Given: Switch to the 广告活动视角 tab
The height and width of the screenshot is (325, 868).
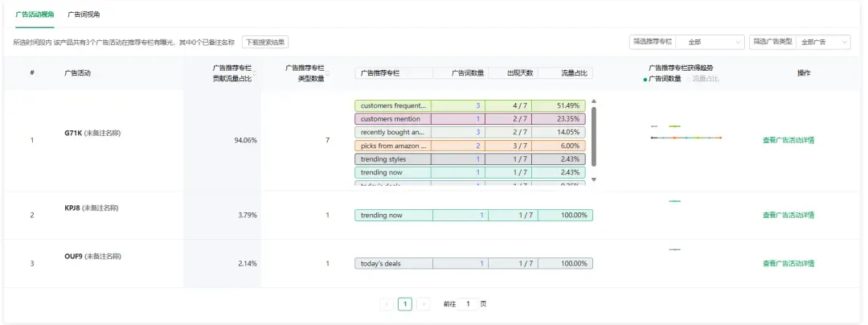Looking at the screenshot, I should (x=35, y=14).
